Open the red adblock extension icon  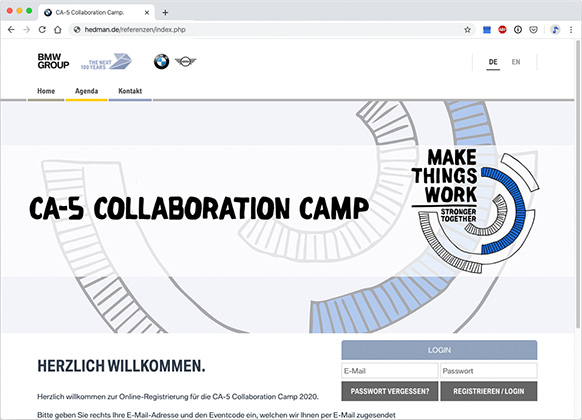[x=502, y=30]
